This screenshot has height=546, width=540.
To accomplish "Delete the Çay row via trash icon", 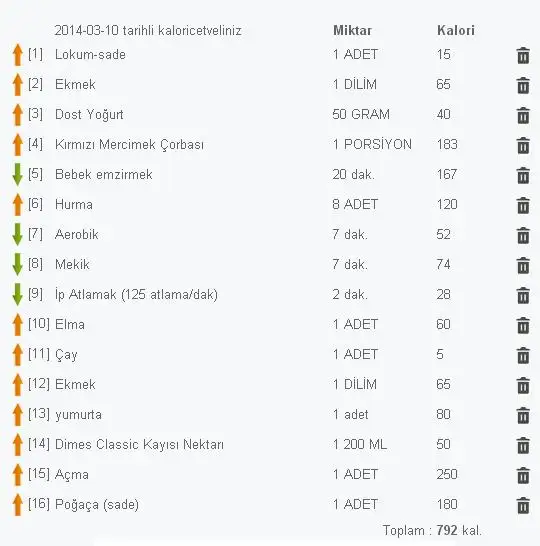I will [x=523, y=356].
